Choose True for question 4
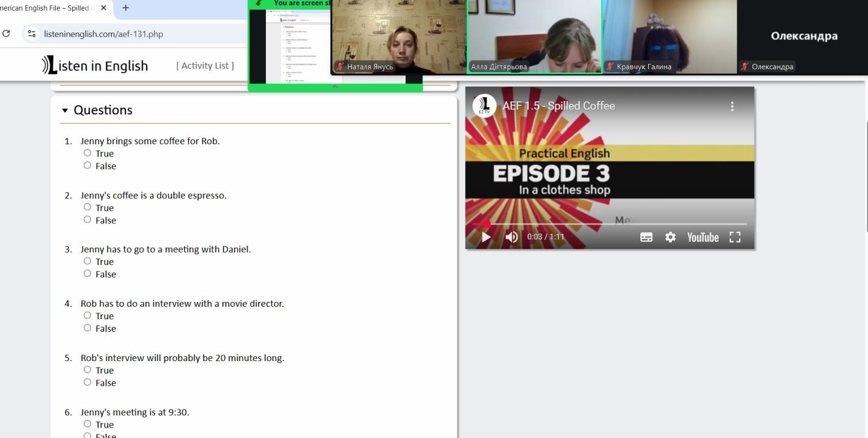Viewport: 868px width, 438px height. tap(87, 315)
